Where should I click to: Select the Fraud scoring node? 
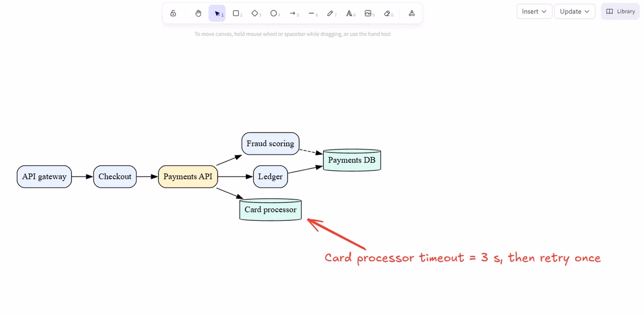(x=270, y=143)
